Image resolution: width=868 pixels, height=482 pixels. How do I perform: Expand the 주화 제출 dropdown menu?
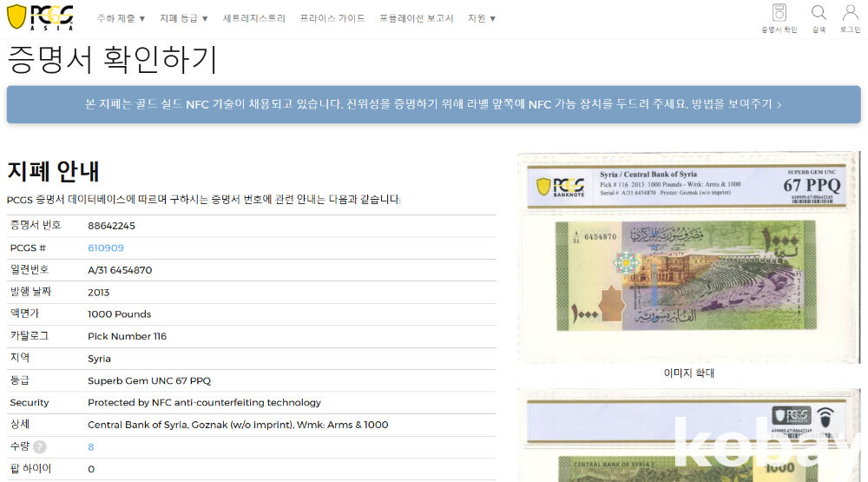point(121,18)
